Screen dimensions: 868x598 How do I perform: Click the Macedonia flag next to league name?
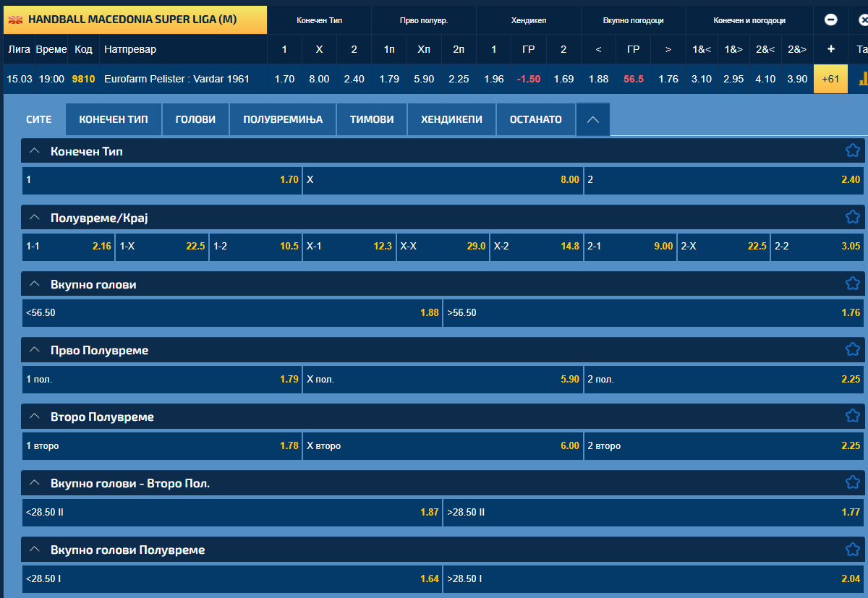click(x=15, y=20)
